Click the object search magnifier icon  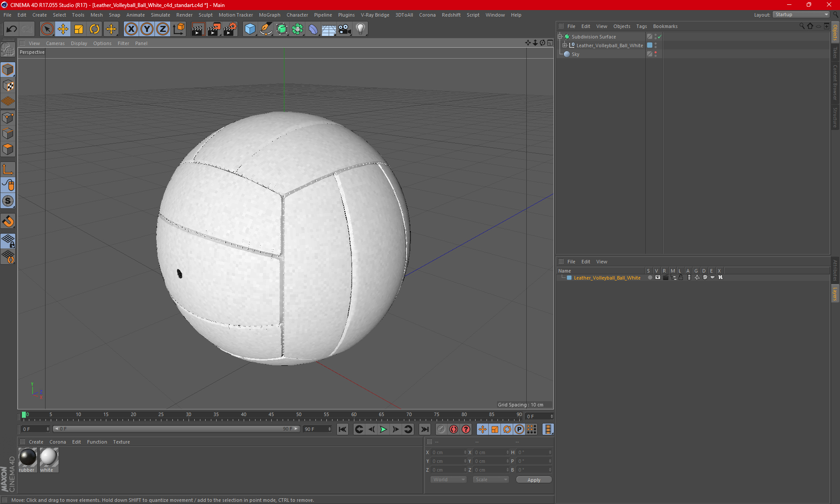[802, 26]
